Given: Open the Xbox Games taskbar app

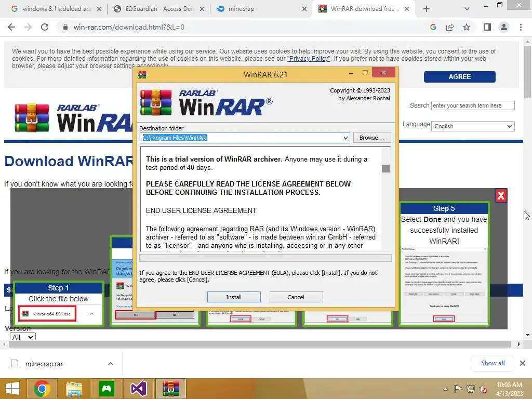Looking at the screenshot, I should coord(107,389).
